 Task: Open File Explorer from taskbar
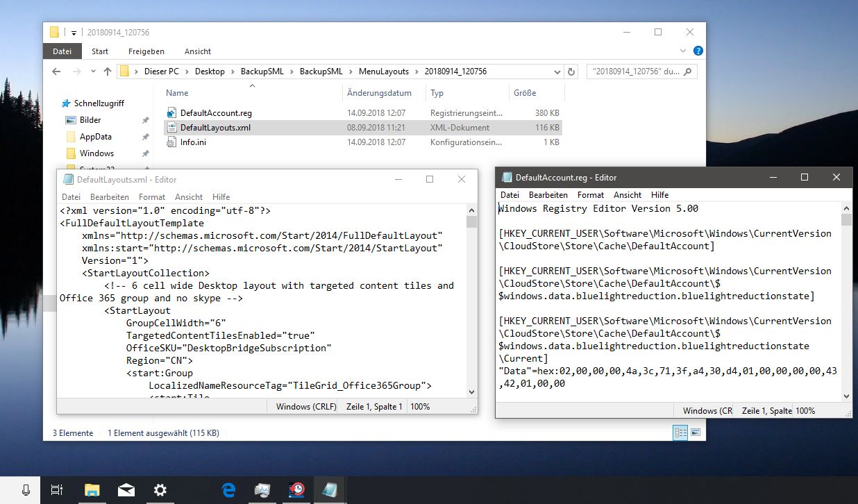click(x=92, y=490)
